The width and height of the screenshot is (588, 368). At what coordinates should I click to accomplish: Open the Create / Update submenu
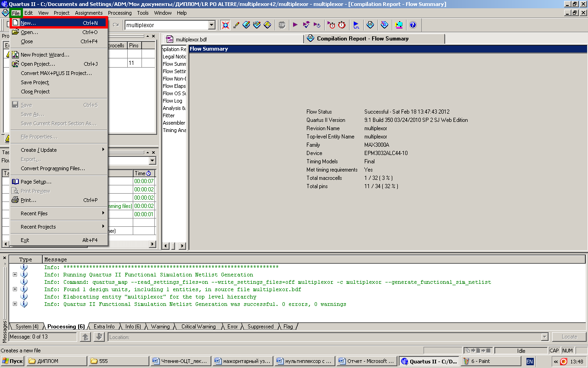[x=59, y=150]
